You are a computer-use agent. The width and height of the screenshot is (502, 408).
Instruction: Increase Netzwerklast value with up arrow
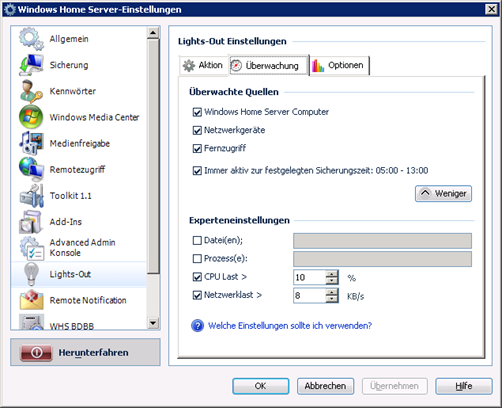332,292
